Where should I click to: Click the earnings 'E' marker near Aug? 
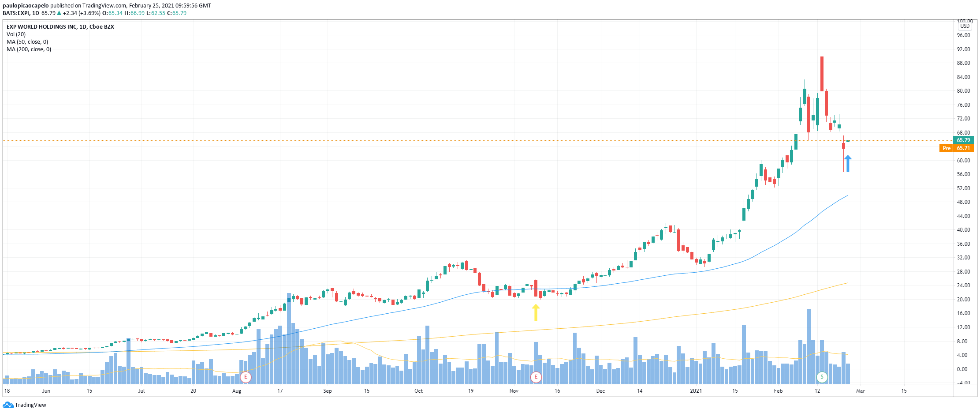[246, 377]
